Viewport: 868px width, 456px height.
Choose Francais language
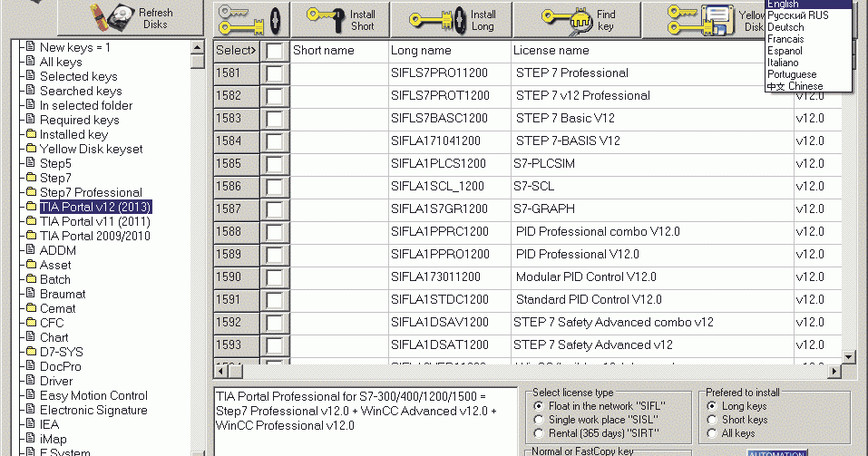pyautogui.click(x=785, y=39)
